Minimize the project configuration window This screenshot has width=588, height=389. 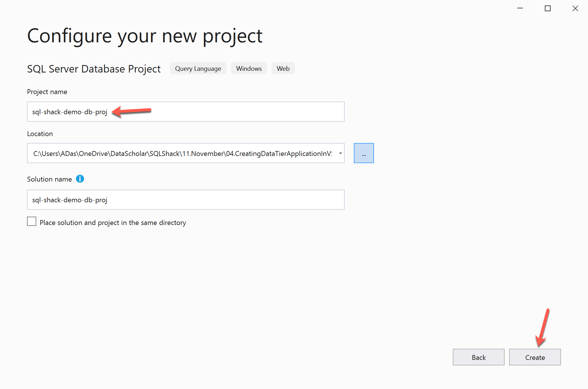(520, 8)
